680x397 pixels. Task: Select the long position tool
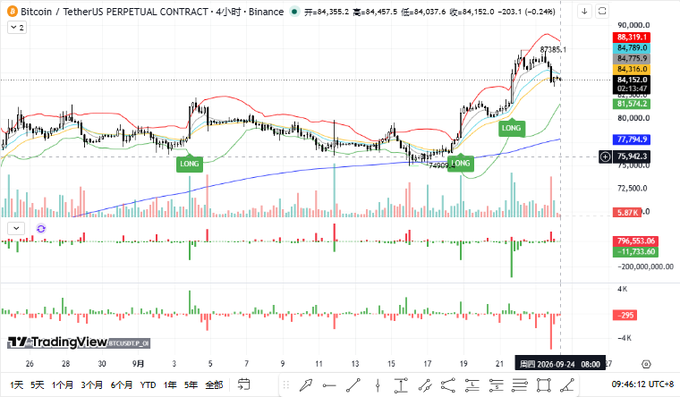pyautogui.click(x=472, y=385)
